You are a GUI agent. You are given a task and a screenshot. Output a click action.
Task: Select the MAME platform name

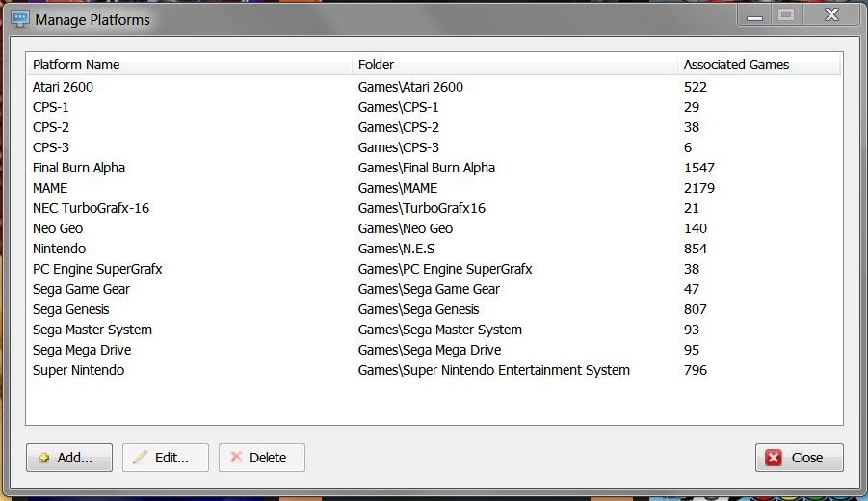(x=50, y=188)
